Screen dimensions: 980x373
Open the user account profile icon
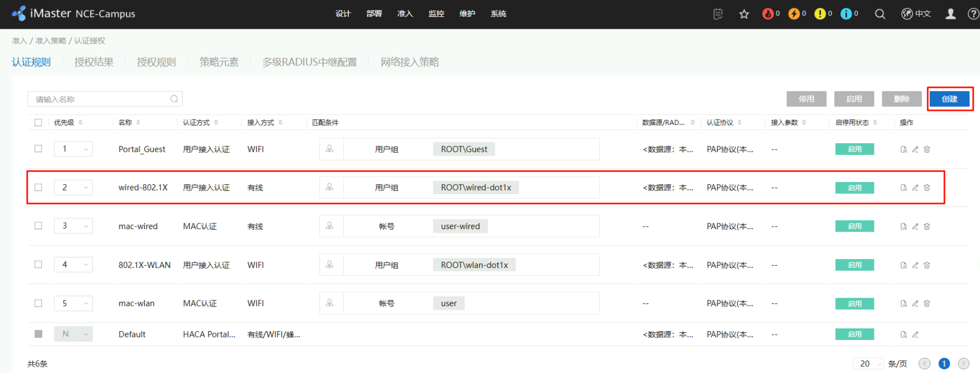point(950,14)
